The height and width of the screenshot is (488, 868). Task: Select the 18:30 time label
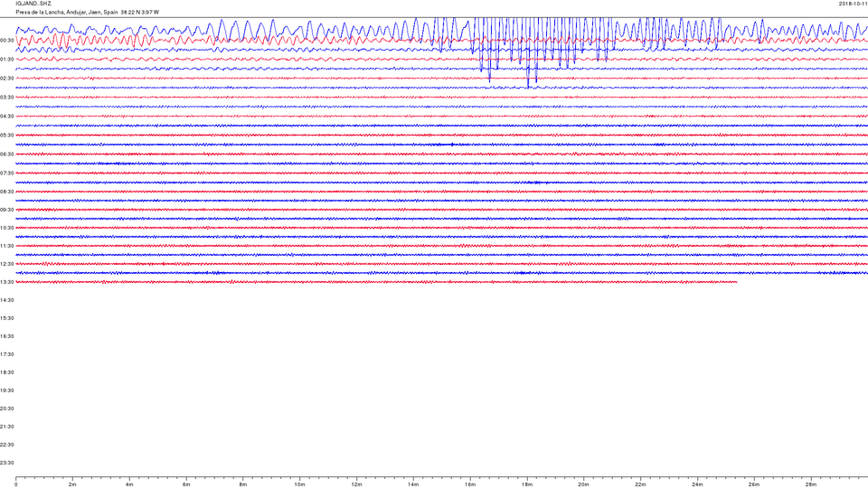[6, 372]
